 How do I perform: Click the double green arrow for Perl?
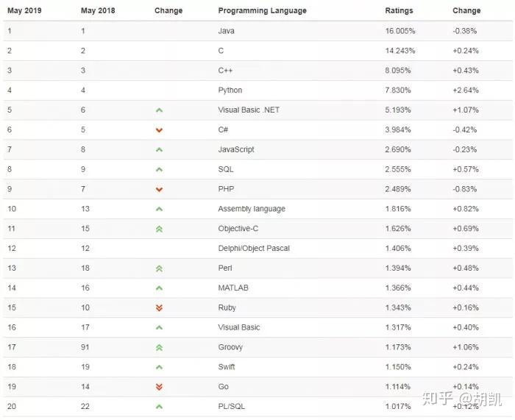point(159,268)
